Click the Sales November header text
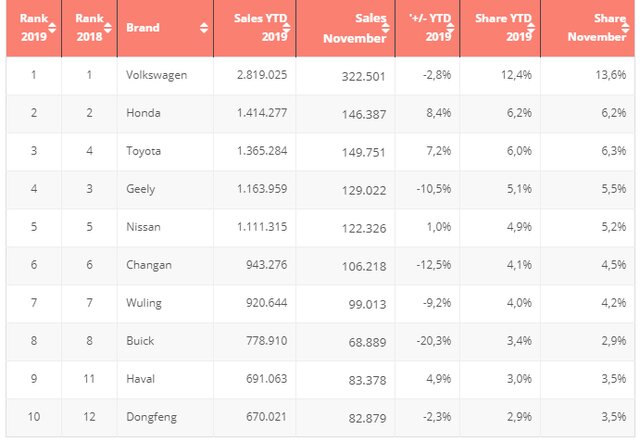 tap(354, 28)
